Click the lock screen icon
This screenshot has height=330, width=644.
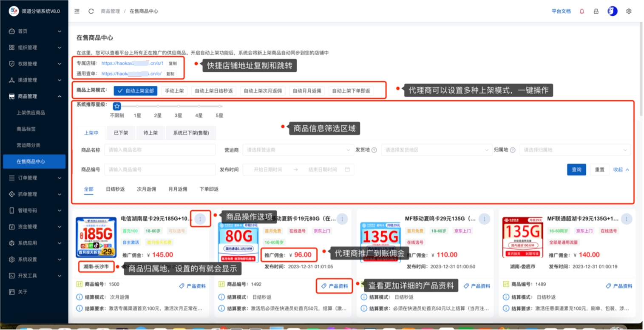(596, 11)
